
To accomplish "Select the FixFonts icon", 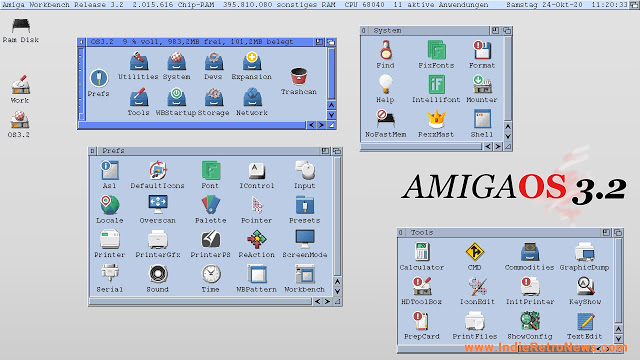I will [436, 50].
